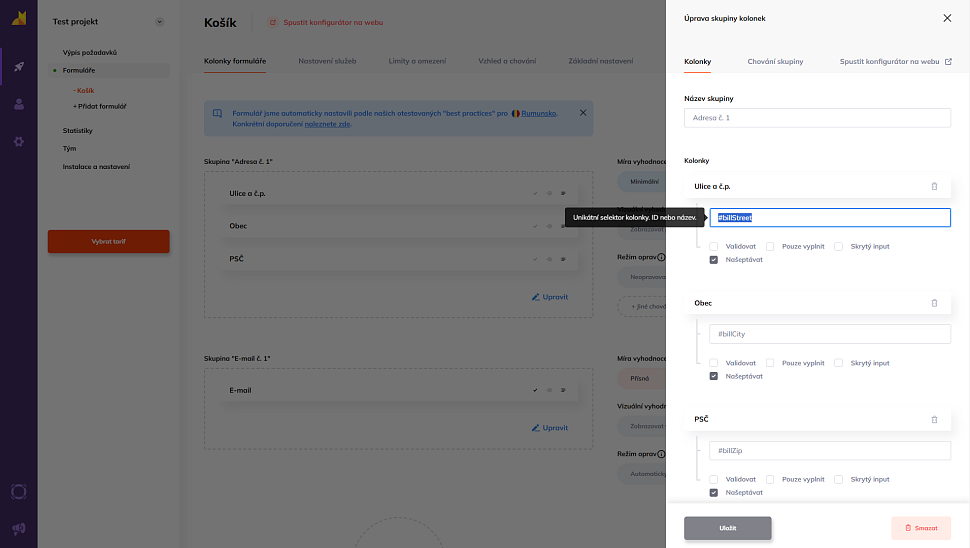Click the app logo in the sidebar
Screen dimensions: 970x548
click(19, 19)
